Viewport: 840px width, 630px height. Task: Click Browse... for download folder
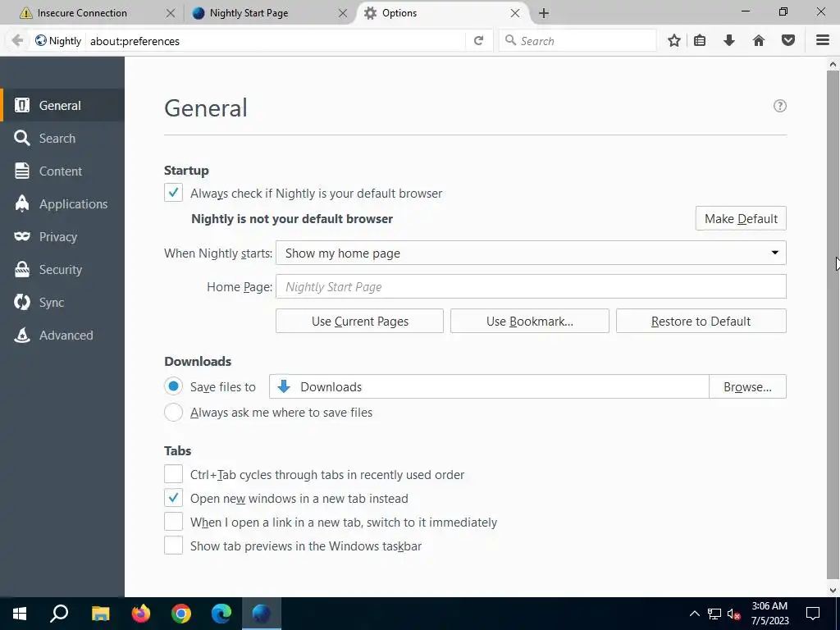pos(747,386)
